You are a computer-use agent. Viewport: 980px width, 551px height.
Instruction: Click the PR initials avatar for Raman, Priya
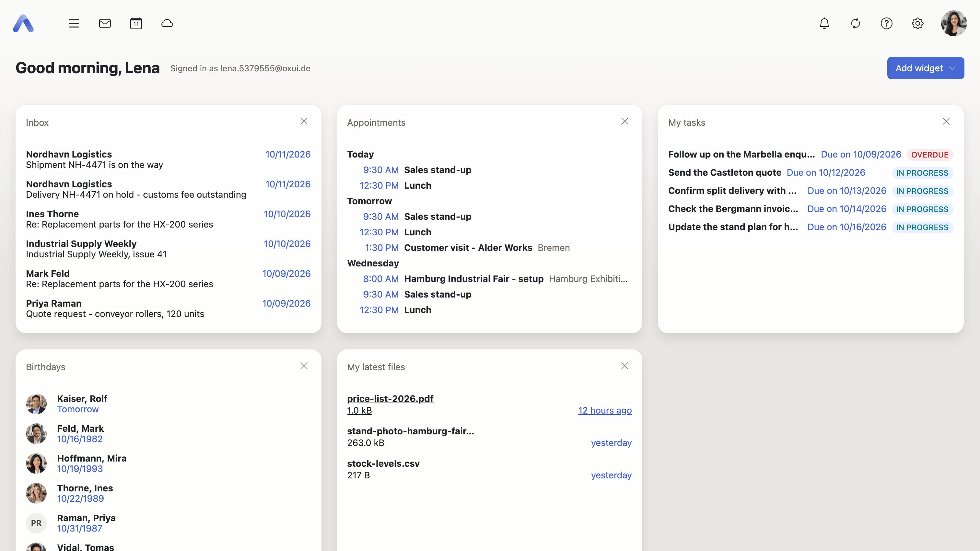(x=36, y=523)
